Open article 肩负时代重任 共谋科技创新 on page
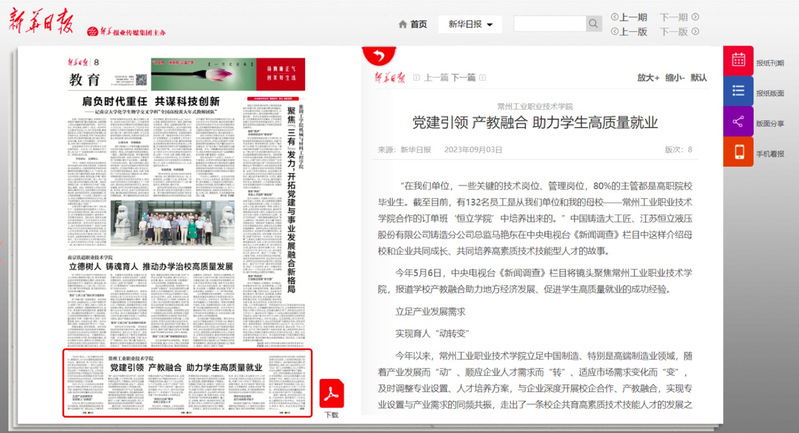Viewport: 799px width, 433px height. pos(150,102)
